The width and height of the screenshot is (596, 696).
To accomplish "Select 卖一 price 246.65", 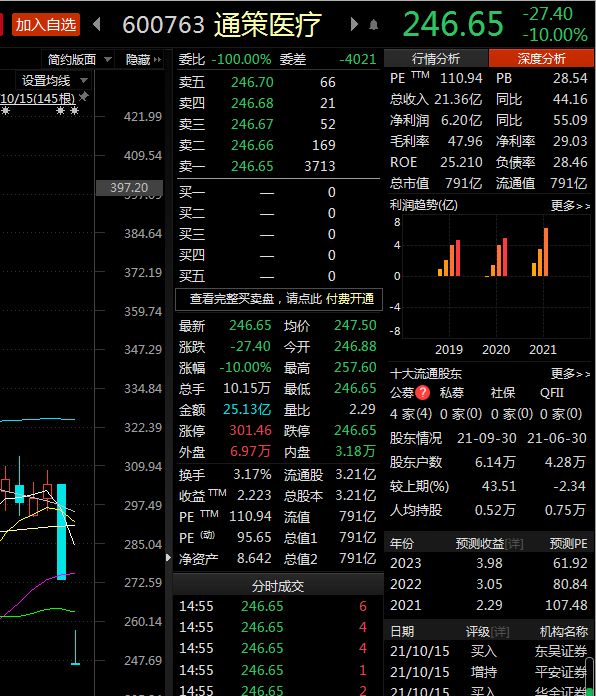I will [x=252, y=166].
